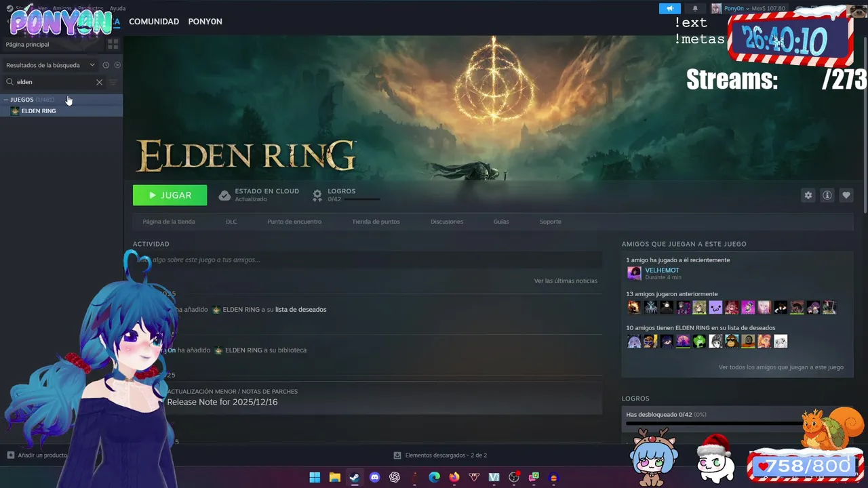
Task: Click ELDEN RING icon in library activity entry
Action: click(x=218, y=350)
